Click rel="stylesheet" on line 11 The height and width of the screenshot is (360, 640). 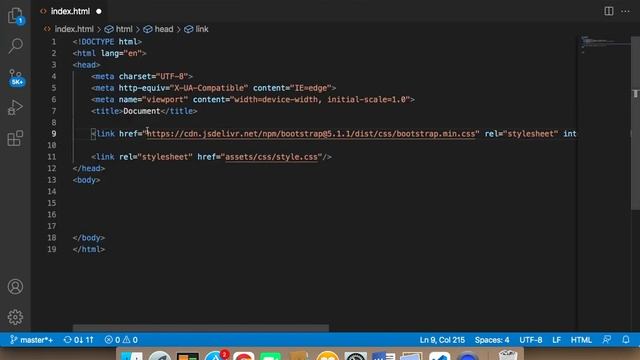tap(156, 157)
